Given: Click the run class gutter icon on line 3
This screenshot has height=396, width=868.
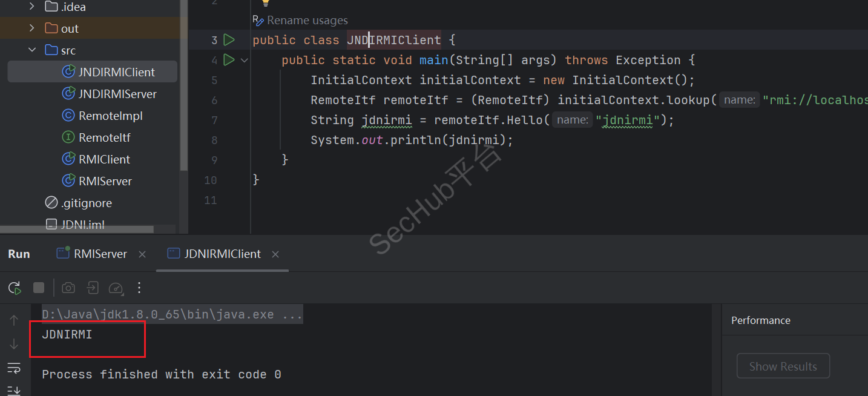Looking at the screenshot, I should 229,40.
